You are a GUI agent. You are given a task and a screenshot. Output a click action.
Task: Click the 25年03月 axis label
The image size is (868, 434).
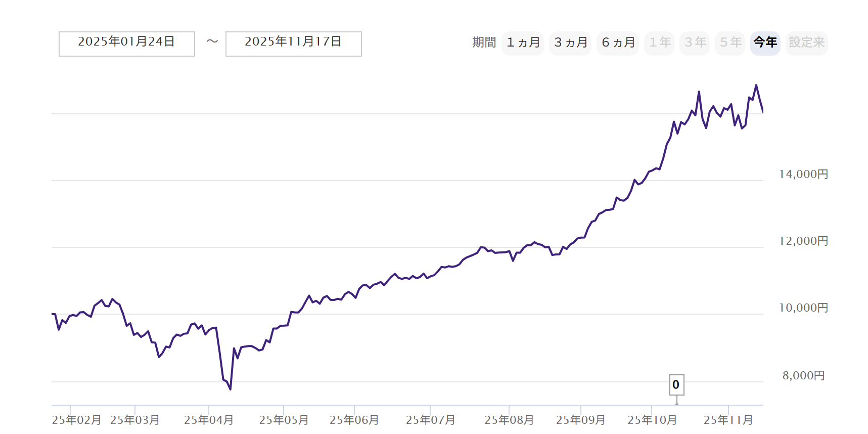point(135,420)
